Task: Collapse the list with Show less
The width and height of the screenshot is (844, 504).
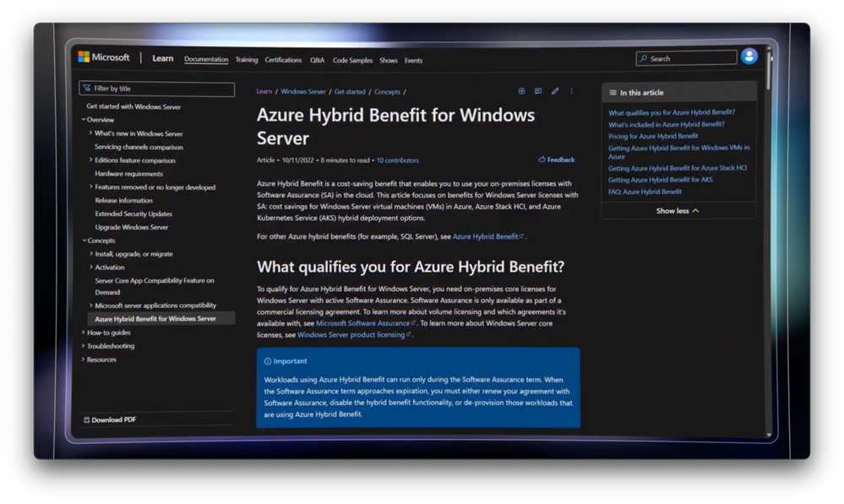Action: click(677, 211)
